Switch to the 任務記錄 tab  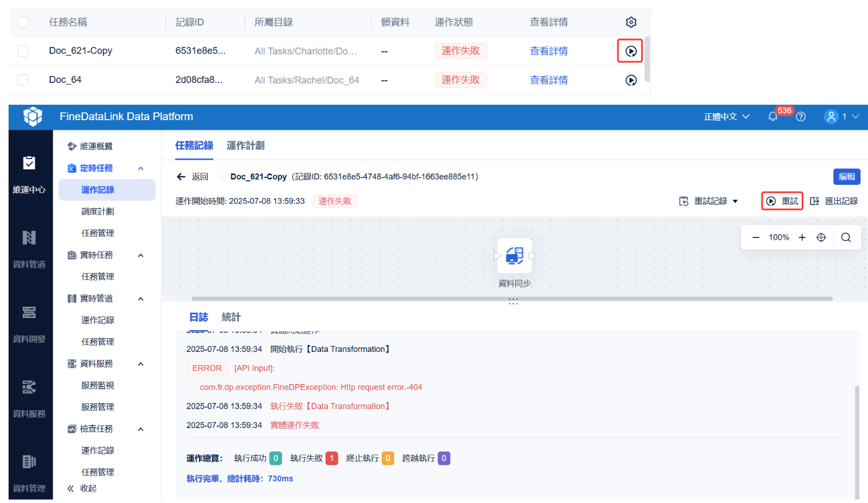[x=194, y=145]
